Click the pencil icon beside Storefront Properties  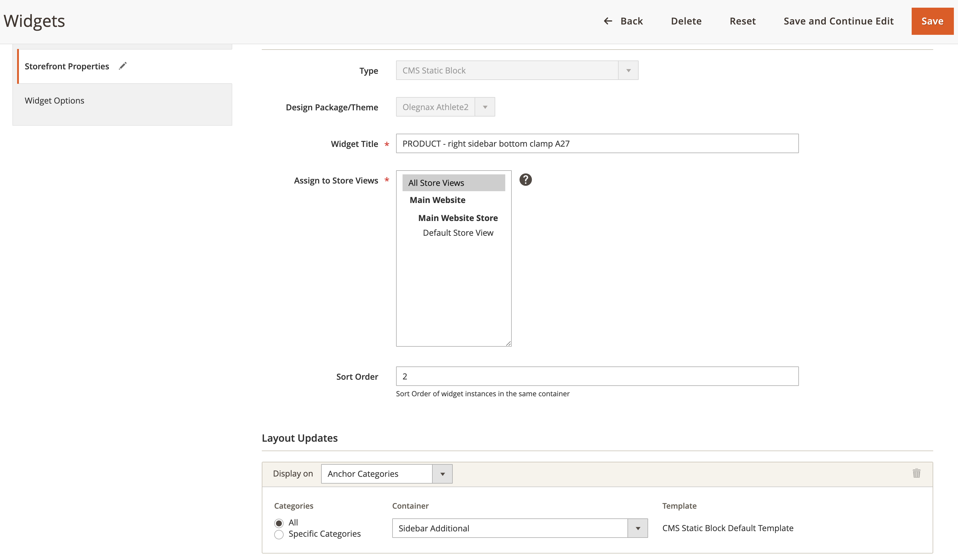[x=122, y=66]
